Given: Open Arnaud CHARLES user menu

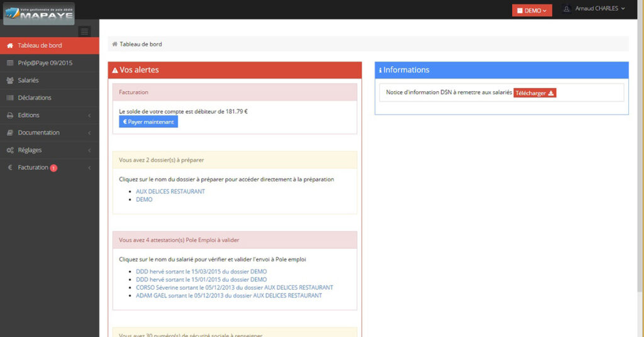Looking at the screenshot, I should coord(600,9).
